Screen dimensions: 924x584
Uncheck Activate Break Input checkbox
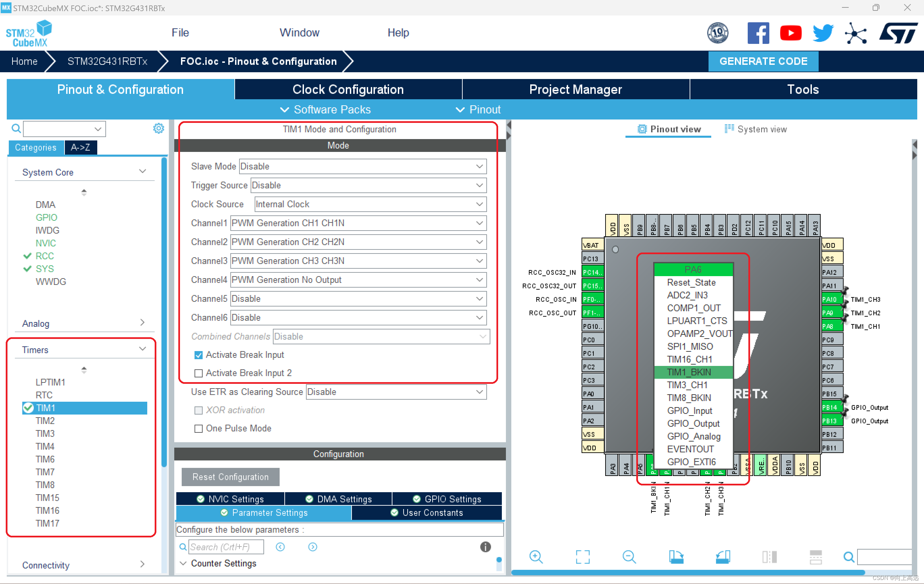pos(198,355)
